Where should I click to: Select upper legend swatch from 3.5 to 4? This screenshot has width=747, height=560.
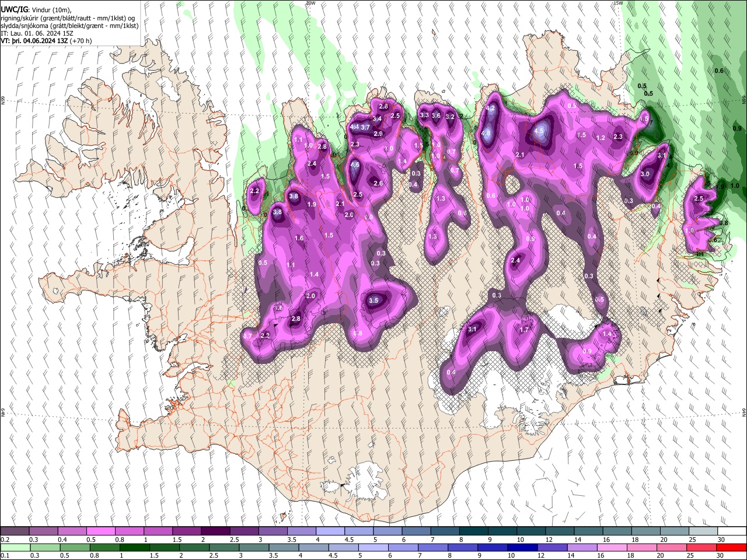click(x=302, y=531)
